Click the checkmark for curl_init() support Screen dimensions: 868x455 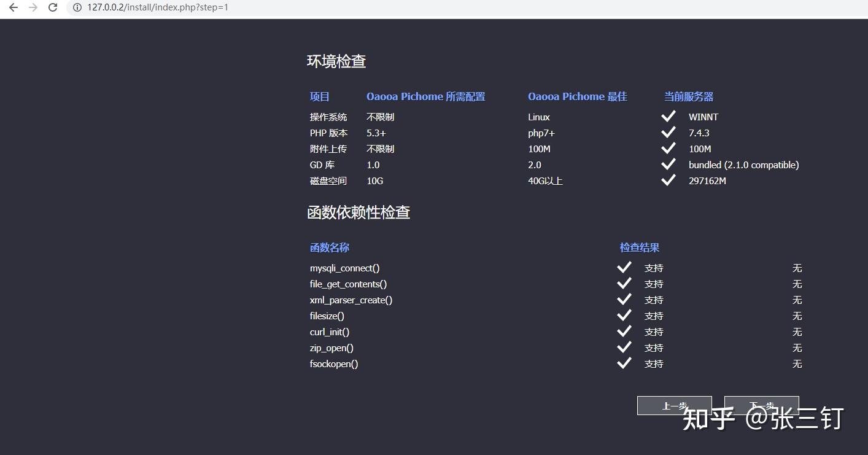tap(624, 331)
